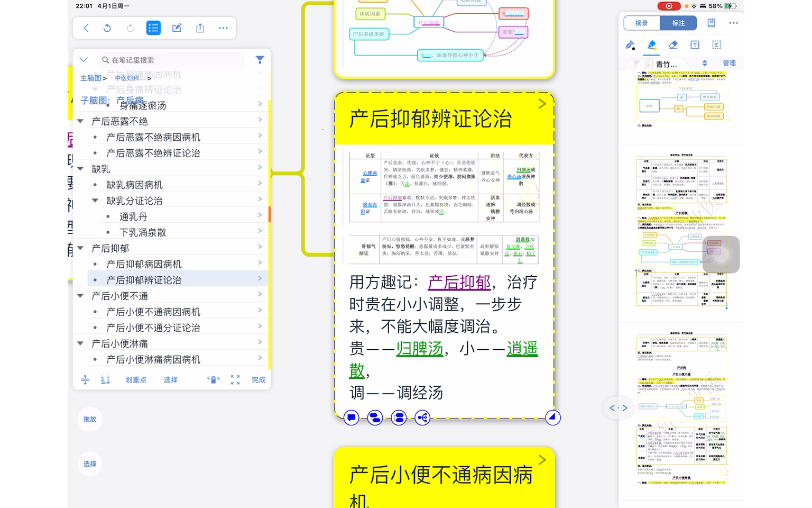The height and width of the screenshot is (508, 812).
Task: Go to 主脑图 breadcrumb link
Action: 90,78
